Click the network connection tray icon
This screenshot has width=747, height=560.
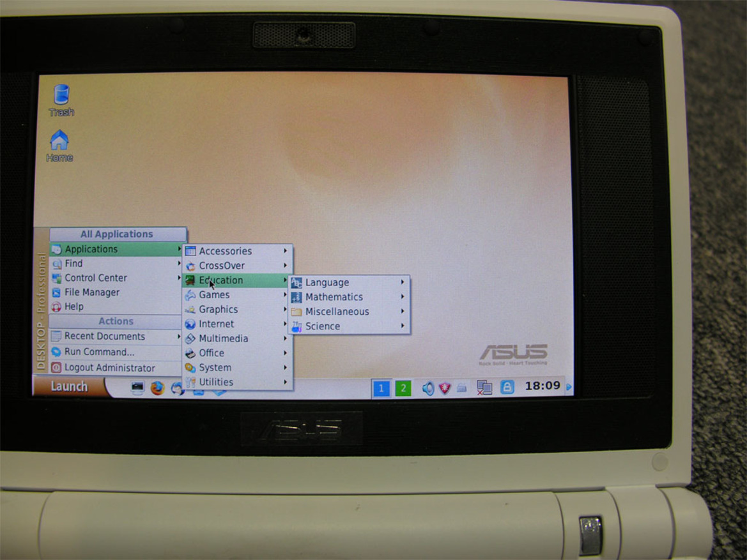[x=484, y=388]
